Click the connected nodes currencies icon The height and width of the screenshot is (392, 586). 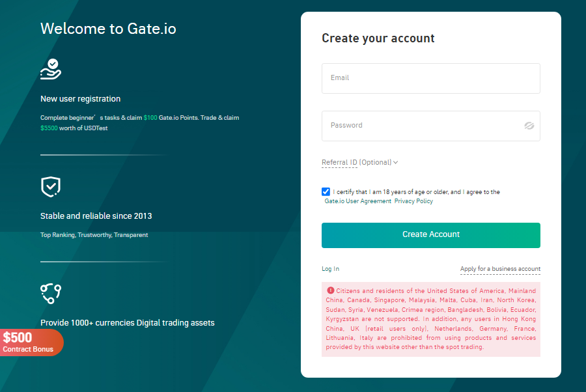click(51, 294)
